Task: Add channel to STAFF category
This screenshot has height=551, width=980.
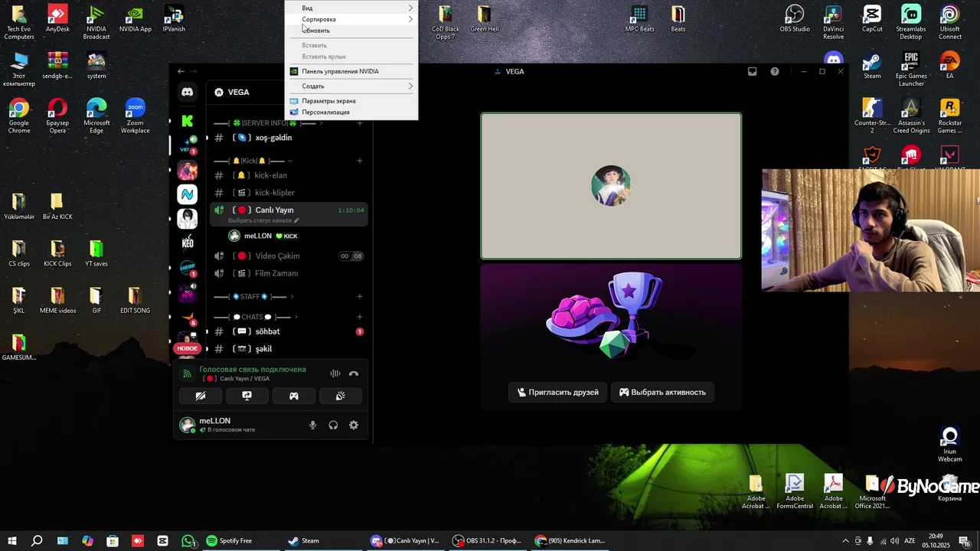Action: tap(360, 296)
